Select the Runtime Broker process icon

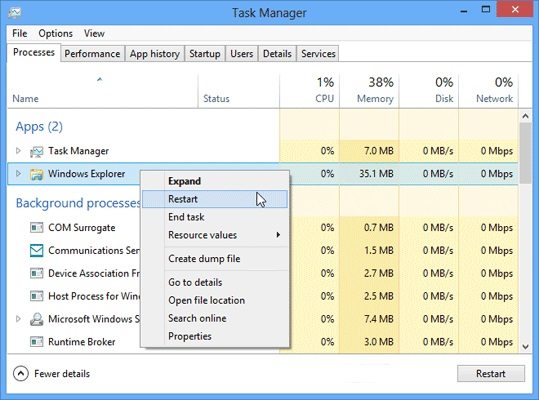tap(36, 342)
